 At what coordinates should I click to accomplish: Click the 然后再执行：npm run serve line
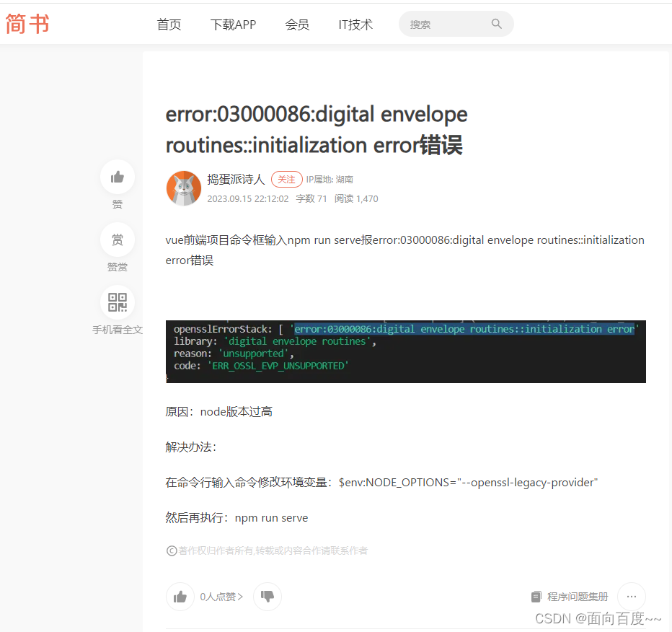tap(236, 518)
